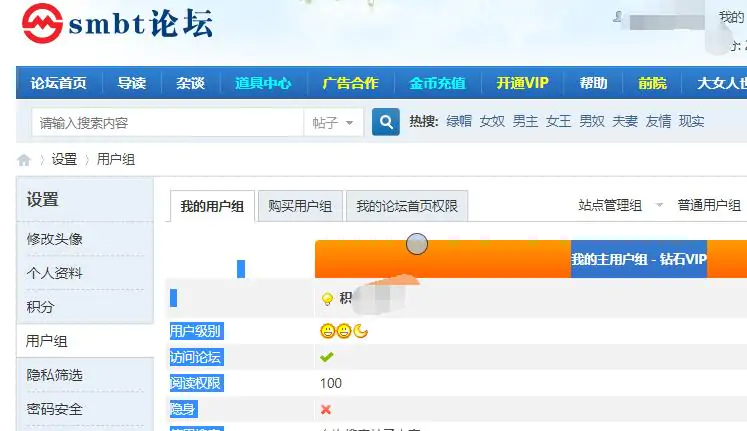Click the 阅读权限 row label

[x=196, y=383]
